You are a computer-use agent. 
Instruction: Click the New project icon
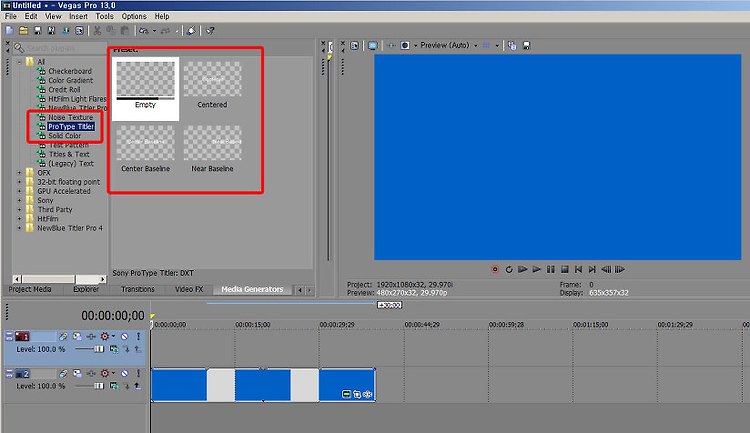pyautogui.click(x=10, y=31)
